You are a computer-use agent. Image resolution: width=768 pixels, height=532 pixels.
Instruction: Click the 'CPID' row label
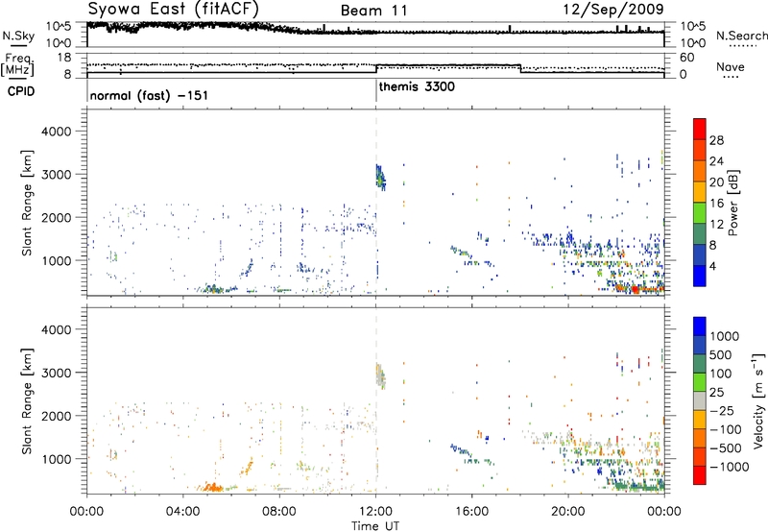tap(21, 91)
